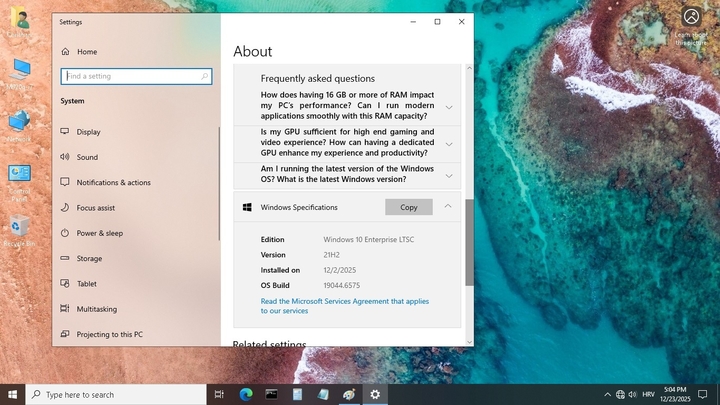
Task: Click the Find a setting search box
Action: 136,76
